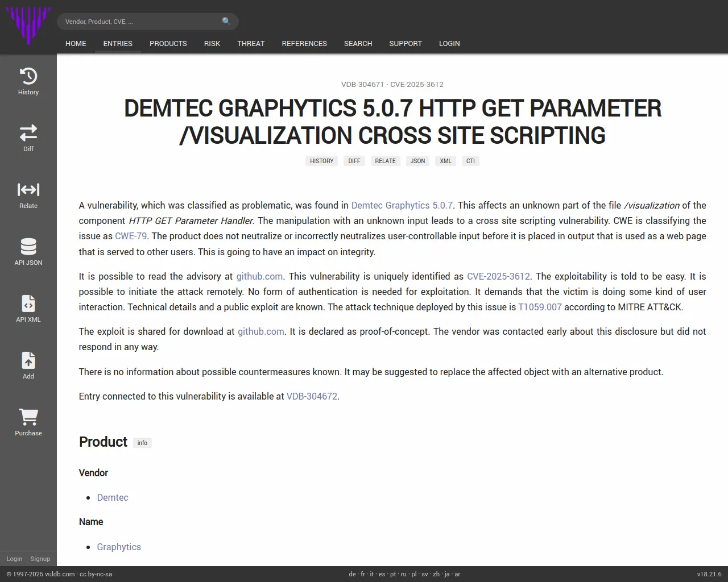Click the VulDB purple logo
The height and width of the screenshot is (582, 728).
(x=28, y=26)
